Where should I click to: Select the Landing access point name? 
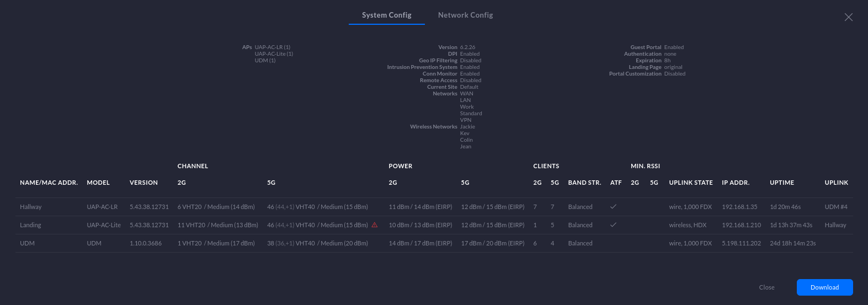pyautogui.click(x=30, y=225)
